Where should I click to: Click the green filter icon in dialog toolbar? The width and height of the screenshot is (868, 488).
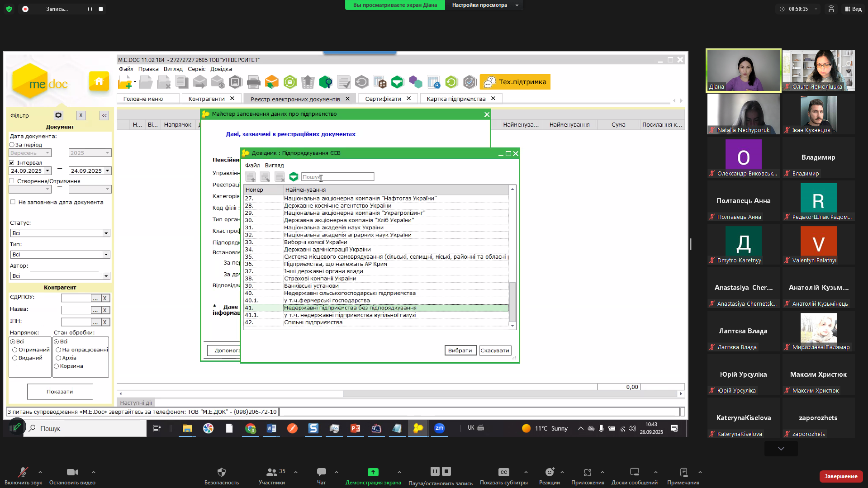coord(294,177)
